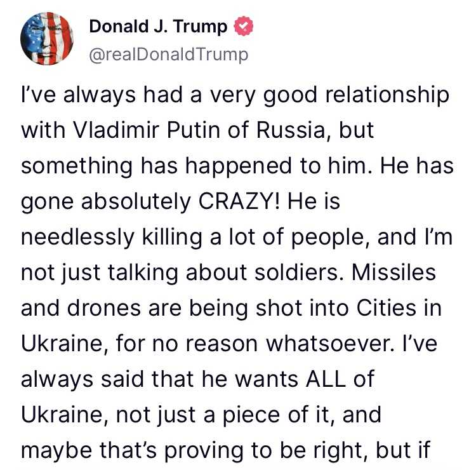This screenshot has height=470, width=476.
Task: Click the word piece in the post
Action: point(252,415)
